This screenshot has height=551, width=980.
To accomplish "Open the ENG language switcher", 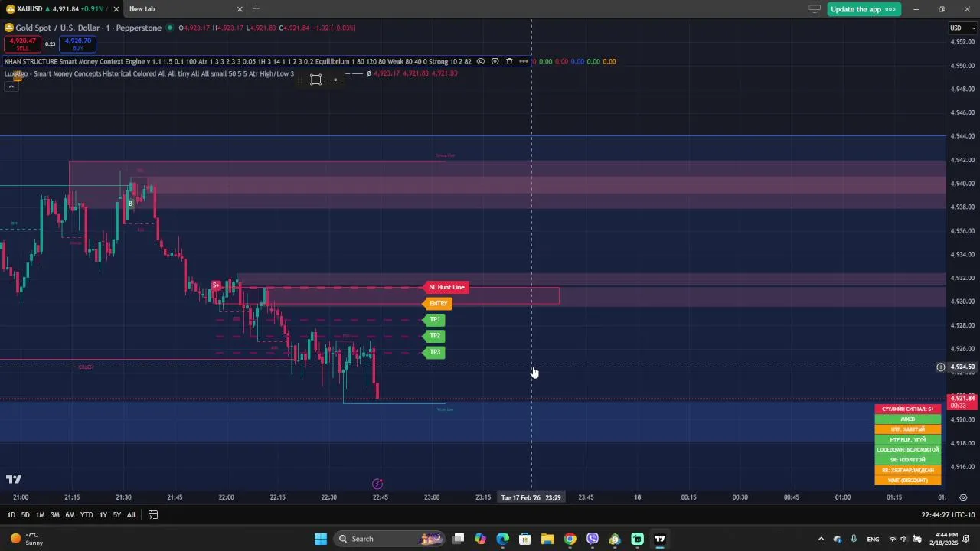I will click(873, 539).
